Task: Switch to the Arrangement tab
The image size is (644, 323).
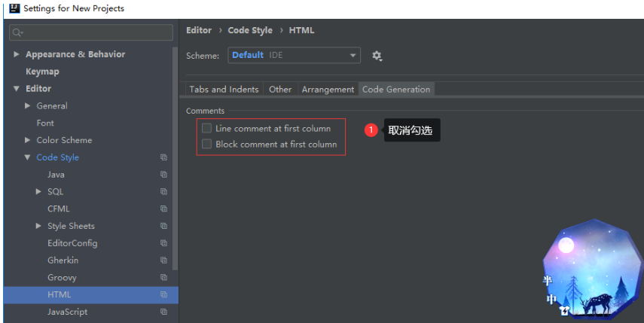Action: tap(328, 89)
